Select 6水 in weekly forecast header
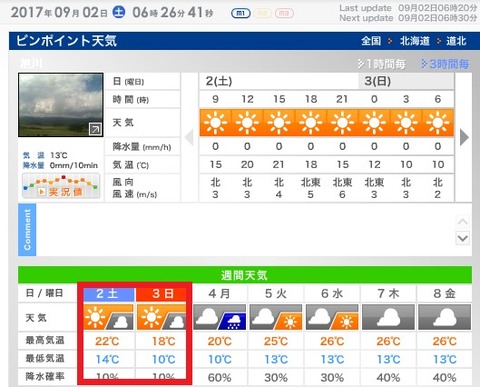 pyautogui.click(x=332, y=294)
